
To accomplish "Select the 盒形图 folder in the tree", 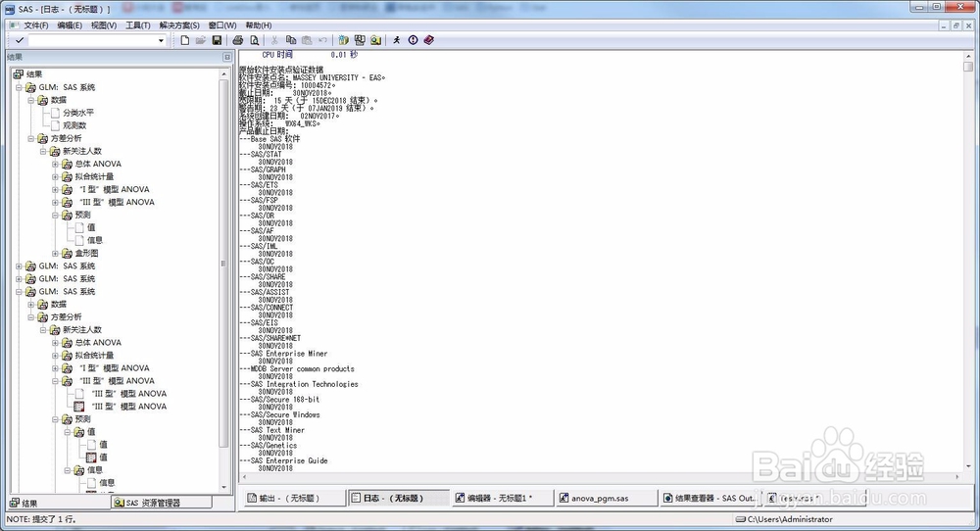I will pos(86,253).
